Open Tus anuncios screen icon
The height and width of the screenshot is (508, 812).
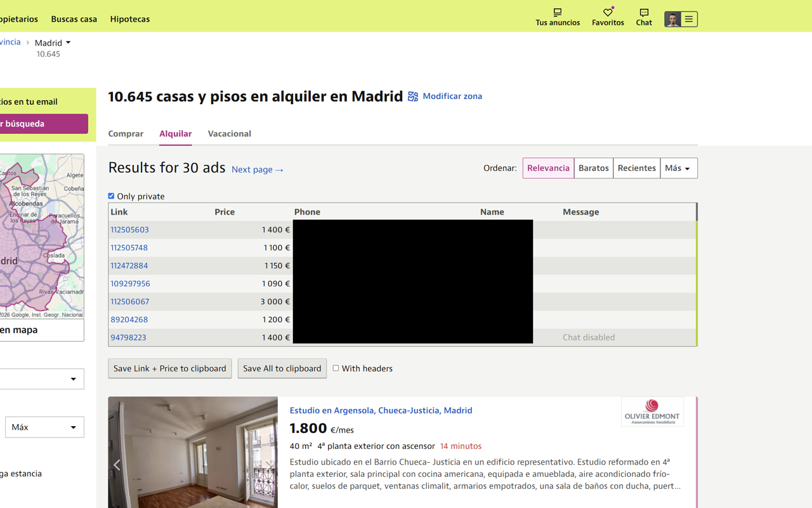coord(558,12)
